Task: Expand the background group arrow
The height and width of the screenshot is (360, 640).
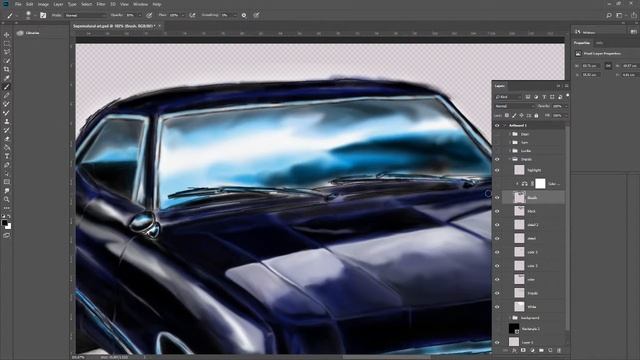Action: pyautogui.click(x=510, y=318)
